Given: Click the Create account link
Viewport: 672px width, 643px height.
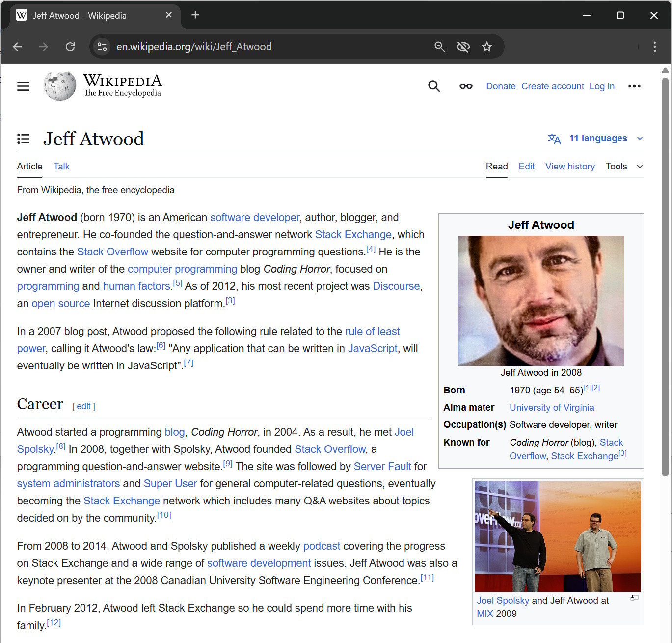Looking at the screenshot, I should tap(552, 86).
